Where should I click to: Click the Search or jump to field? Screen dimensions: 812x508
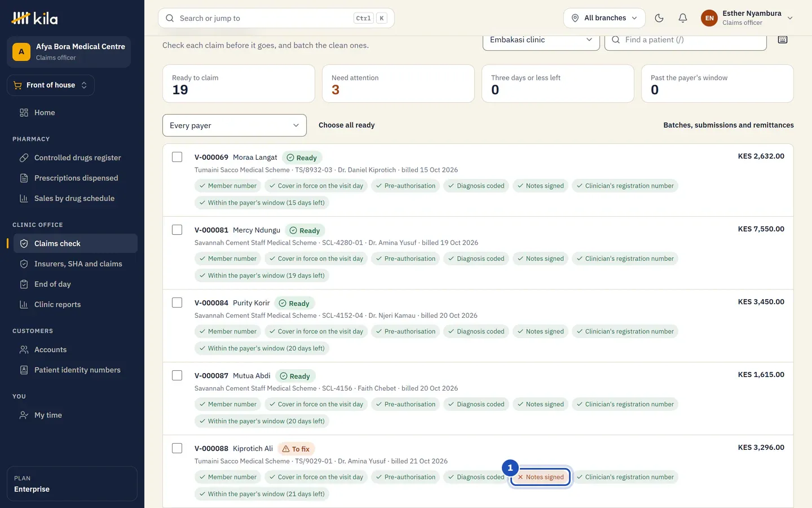(276, 18)
